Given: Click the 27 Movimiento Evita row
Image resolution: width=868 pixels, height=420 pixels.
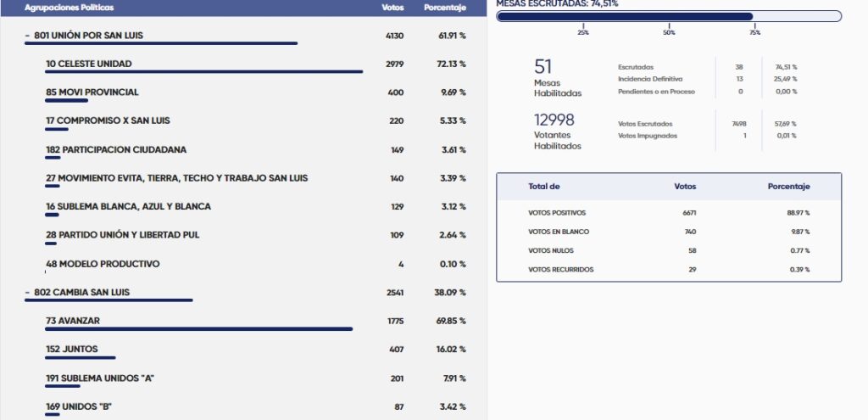Looking at the screenshot, I should [x=176, y=178].
